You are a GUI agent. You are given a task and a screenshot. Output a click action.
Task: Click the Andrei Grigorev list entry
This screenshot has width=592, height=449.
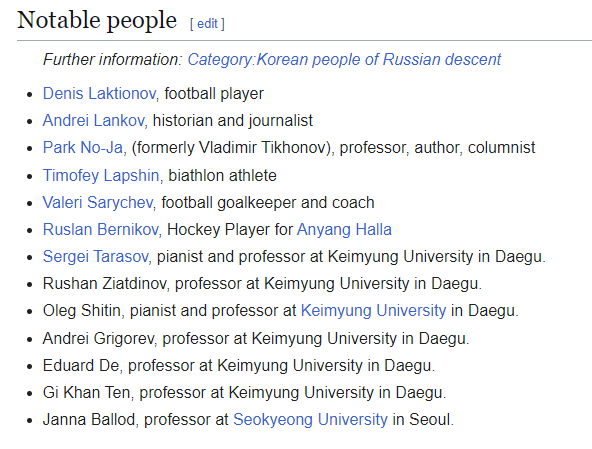(256, 338)
